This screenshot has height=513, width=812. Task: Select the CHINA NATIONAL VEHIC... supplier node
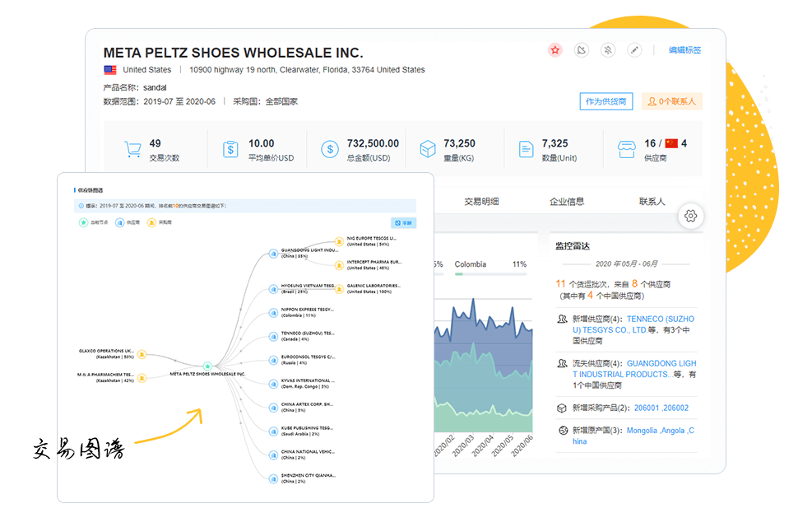click(273, 455)
